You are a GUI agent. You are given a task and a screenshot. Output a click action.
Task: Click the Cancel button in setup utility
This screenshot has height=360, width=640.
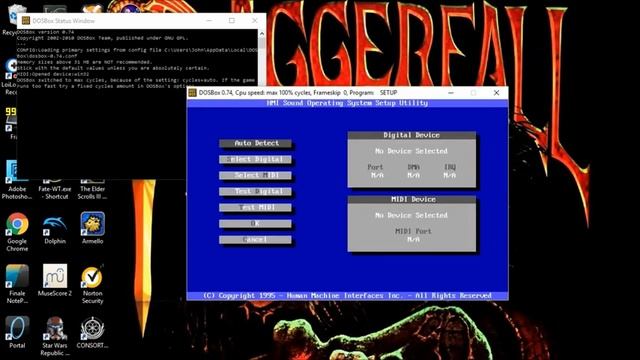click(256, 240)
